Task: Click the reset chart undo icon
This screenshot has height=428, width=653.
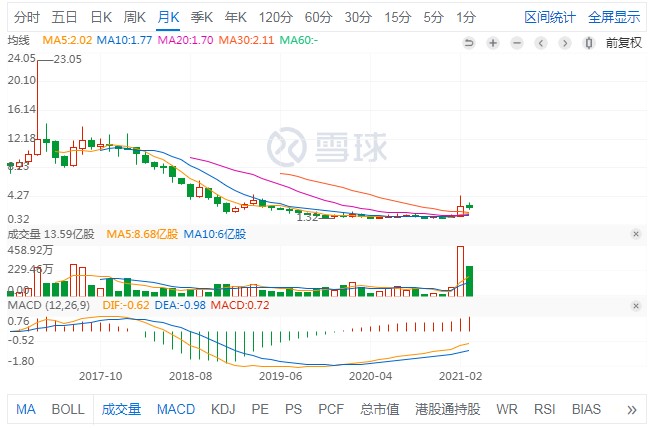Action: point(468,42)
